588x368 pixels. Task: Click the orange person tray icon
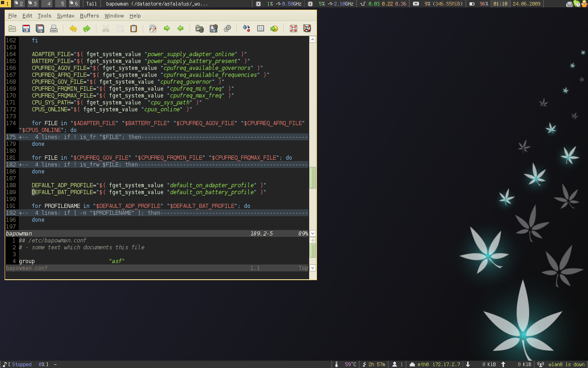point(583,4)
